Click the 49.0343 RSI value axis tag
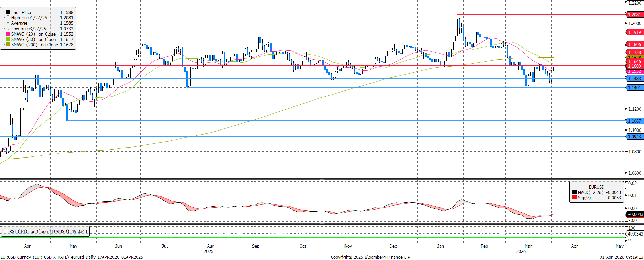This screenshot has width=644, height=260. pos(635,234)
